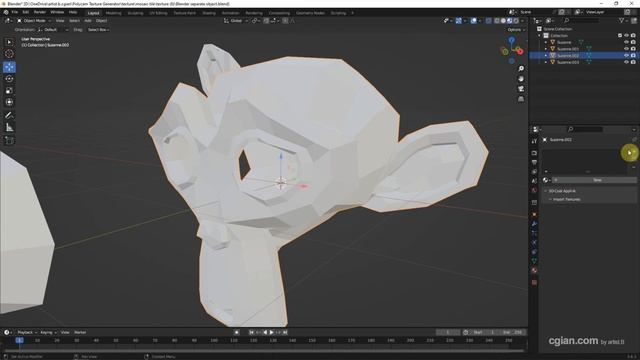The height and width of the screenshot is (360, 640).
Task: Toggle X-ray mode in viewport header
Action: click(x=489, y=20)
